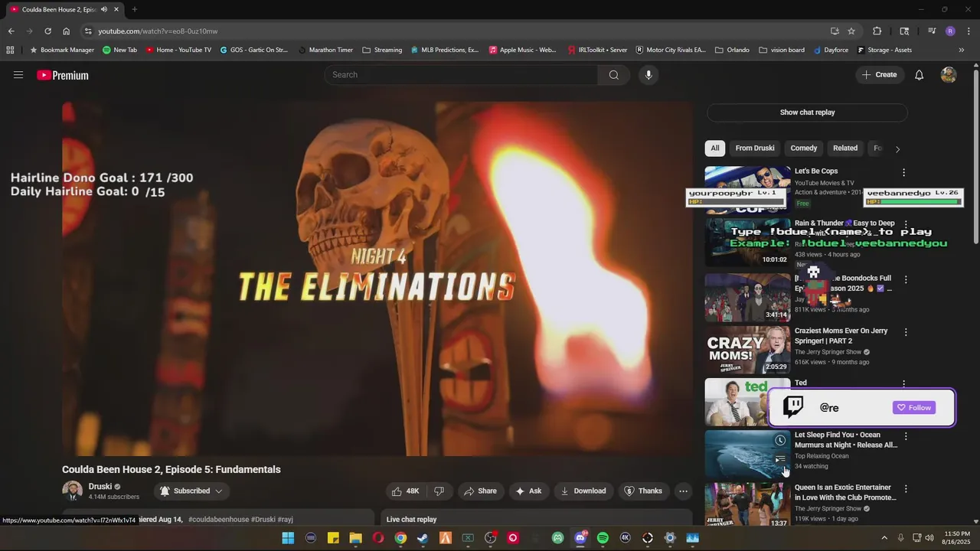Open the YouTube hamburger guide menu
The height and width of the screenshot is (551, 980).
click(x=18, y=75)
